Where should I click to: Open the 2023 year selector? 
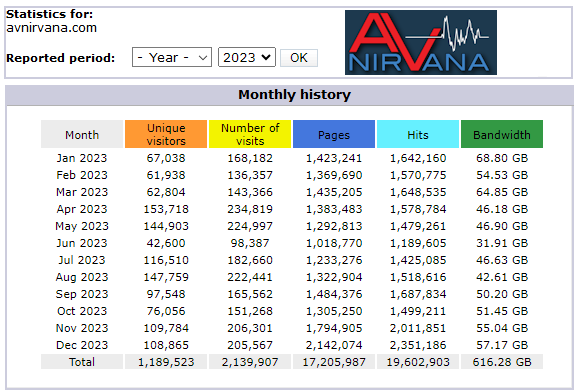pyautogui.click(x=246, y=57)
